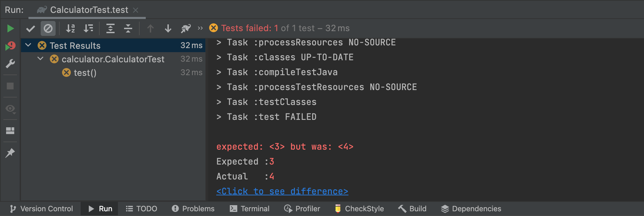Toggle Show Passed tests checkmark
The height and width of the screenshot is (216, 644).
(31, 28)
